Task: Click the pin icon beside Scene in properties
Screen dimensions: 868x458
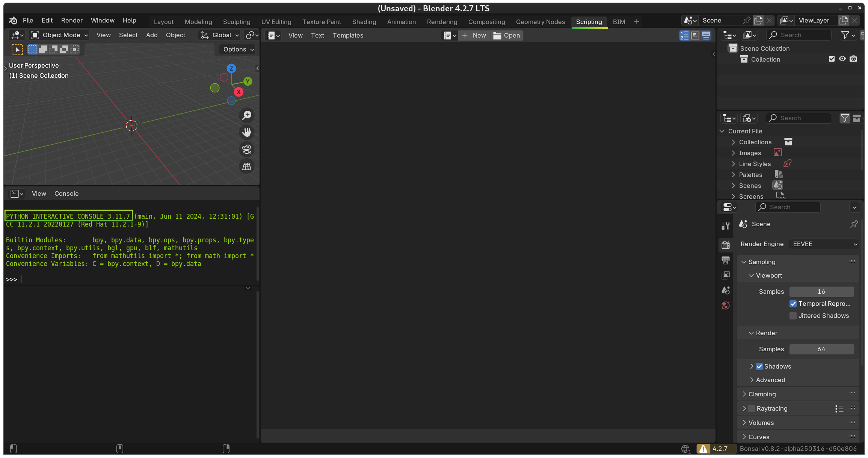Action: coord(854,224)
